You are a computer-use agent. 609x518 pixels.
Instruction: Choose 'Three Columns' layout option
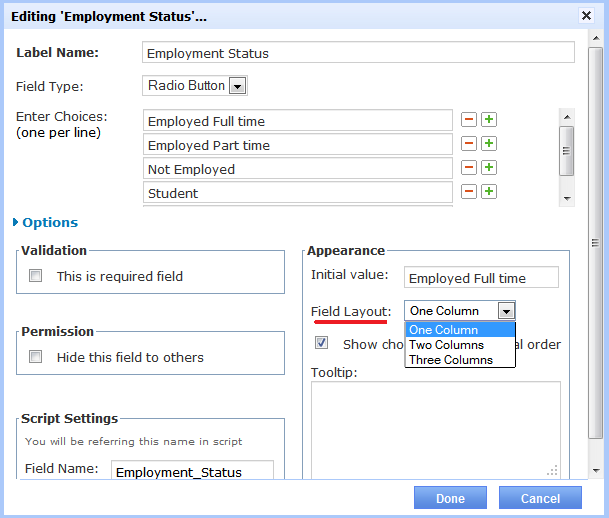(451, 360)
